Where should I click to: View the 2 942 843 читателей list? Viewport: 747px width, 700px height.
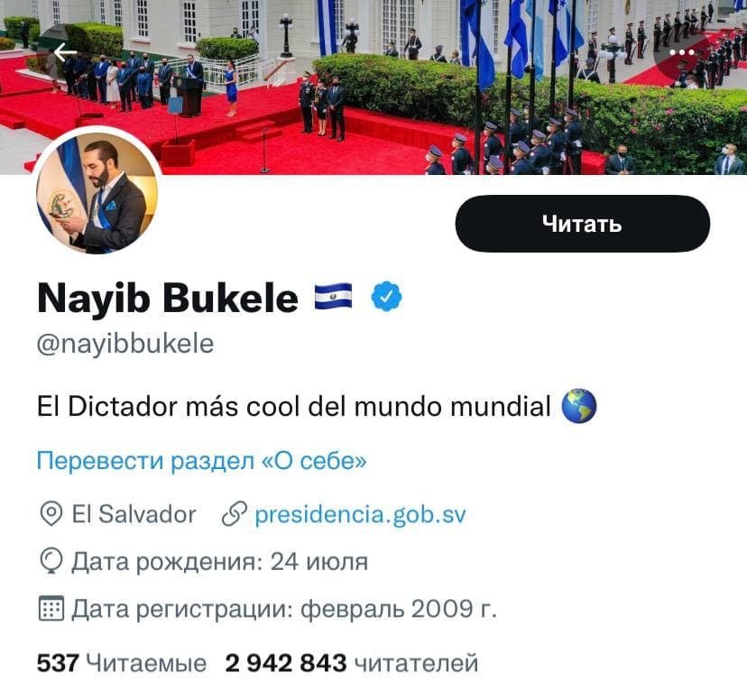tap(352, 663)
